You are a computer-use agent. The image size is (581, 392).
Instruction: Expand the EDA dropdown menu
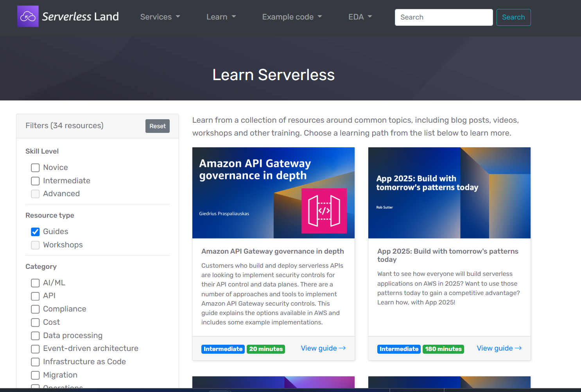point(360,17)
